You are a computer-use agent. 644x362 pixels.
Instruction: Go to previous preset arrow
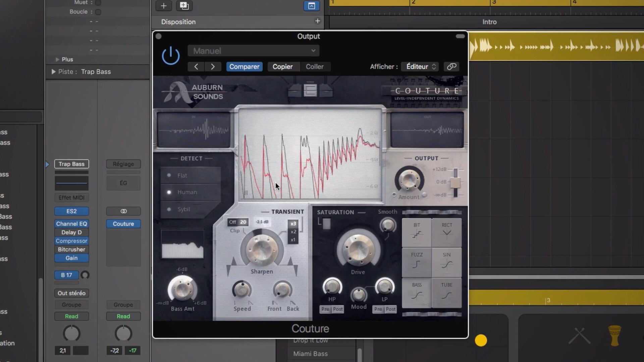(x=196, y=67)
